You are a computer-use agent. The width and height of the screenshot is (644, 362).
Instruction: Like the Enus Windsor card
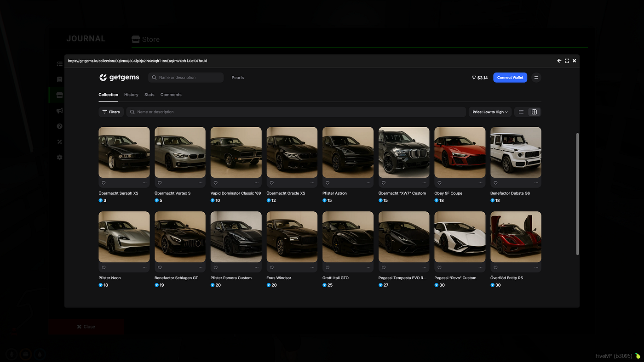272,267
